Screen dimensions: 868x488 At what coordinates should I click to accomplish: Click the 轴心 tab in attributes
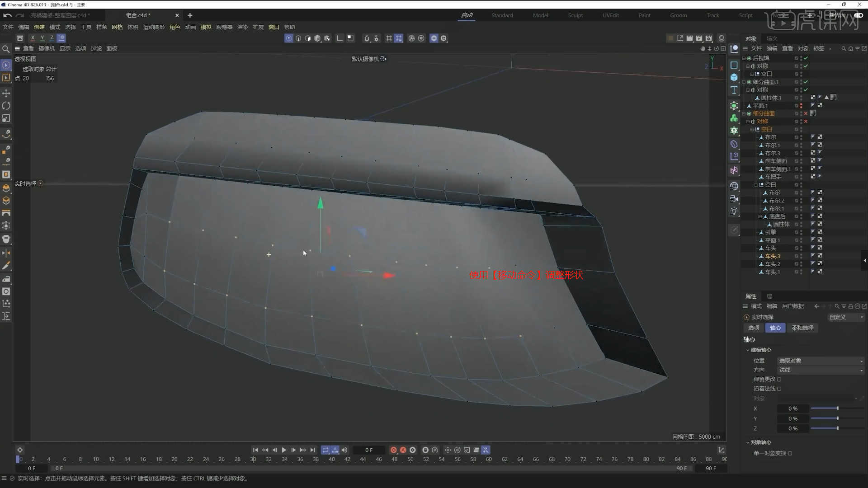pos(775,328)
